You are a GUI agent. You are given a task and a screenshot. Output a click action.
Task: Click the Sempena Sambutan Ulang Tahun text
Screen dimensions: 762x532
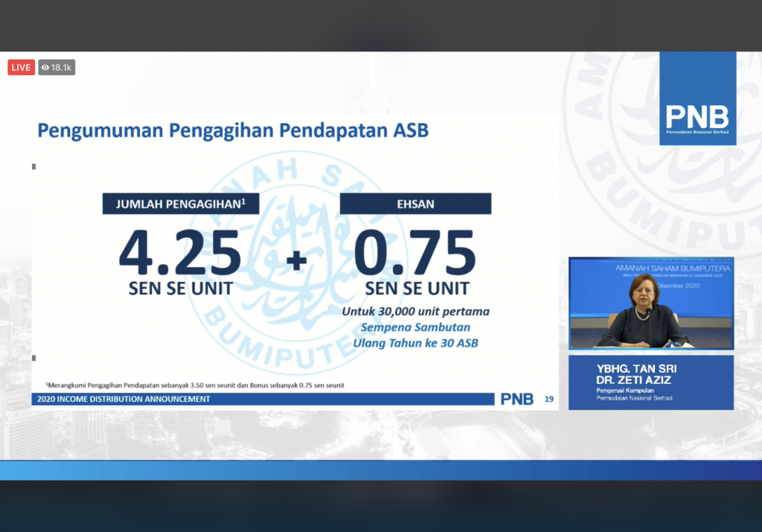pos(415,334)
